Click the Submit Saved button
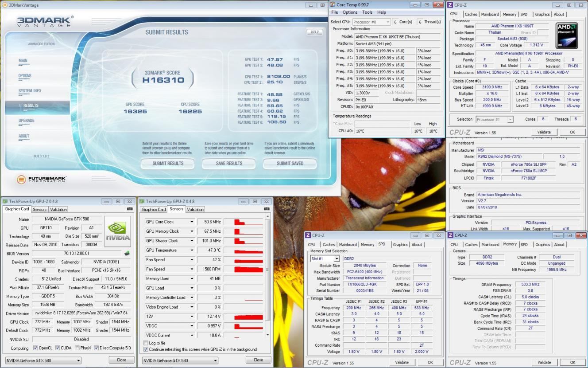Image resolution: width=588 pixels, height=368 pixels. click(290, 164)
